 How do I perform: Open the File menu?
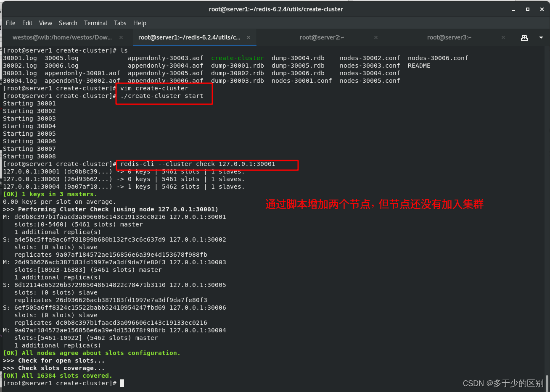coord(11,23)
